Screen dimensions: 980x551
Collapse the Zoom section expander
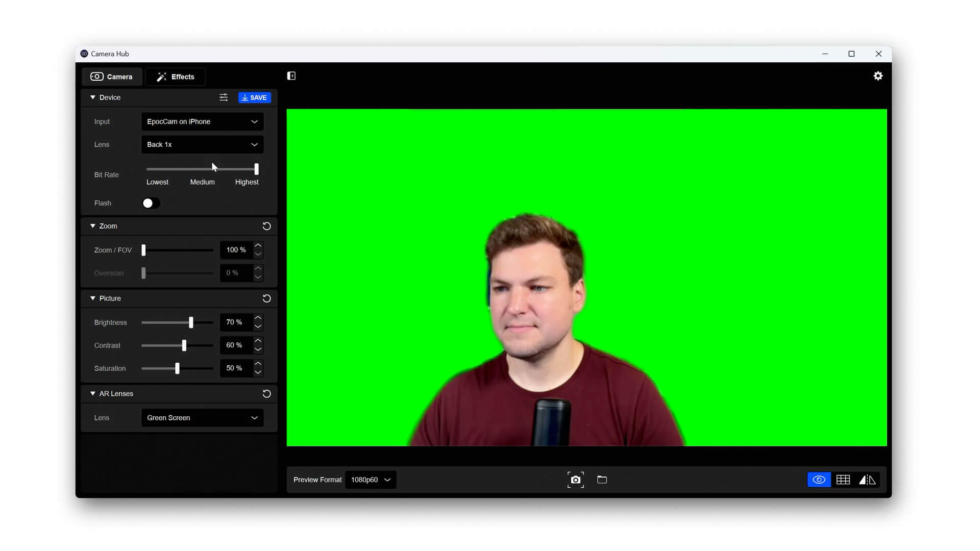coord(92,226)
